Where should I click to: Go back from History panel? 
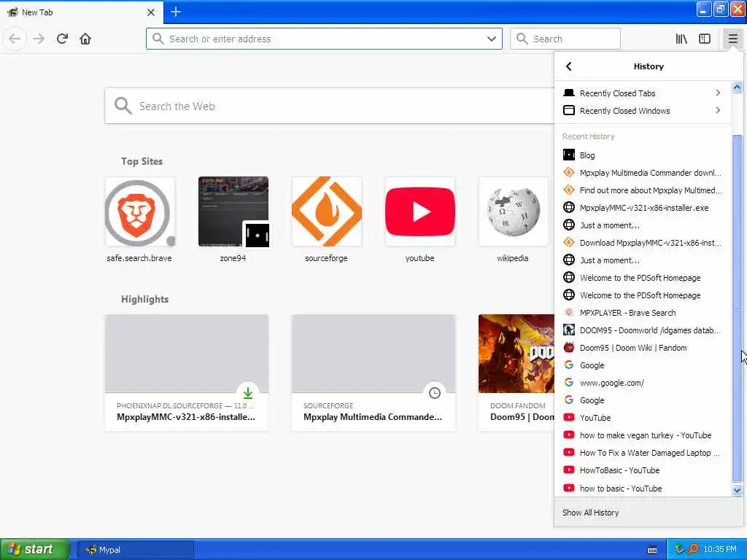tap(568, 66)
